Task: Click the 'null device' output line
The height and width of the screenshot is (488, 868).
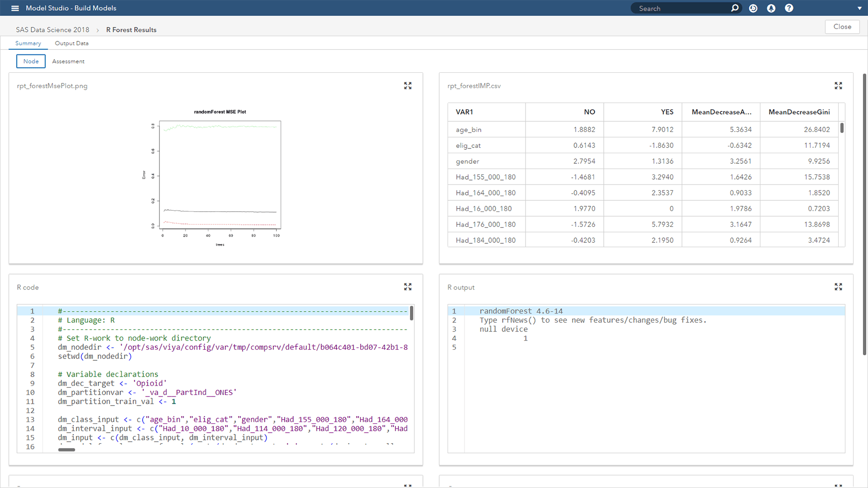Action: (x=503, y=330)
